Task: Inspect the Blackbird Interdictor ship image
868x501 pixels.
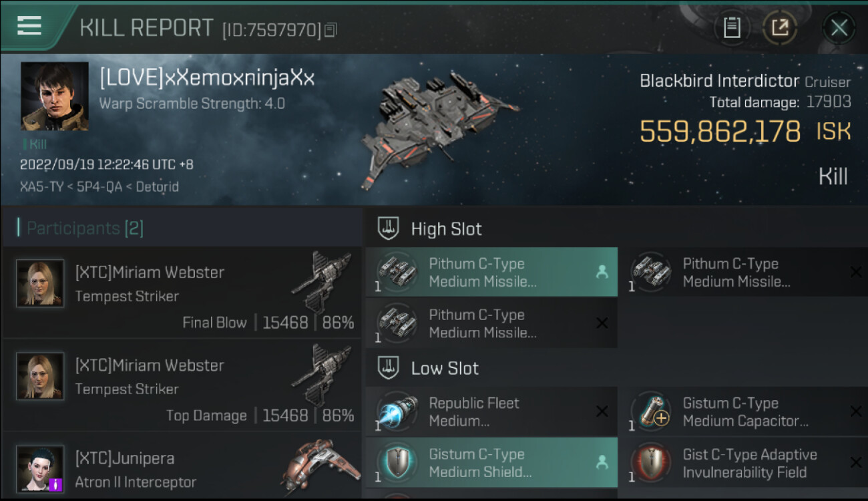Action: 437,127
